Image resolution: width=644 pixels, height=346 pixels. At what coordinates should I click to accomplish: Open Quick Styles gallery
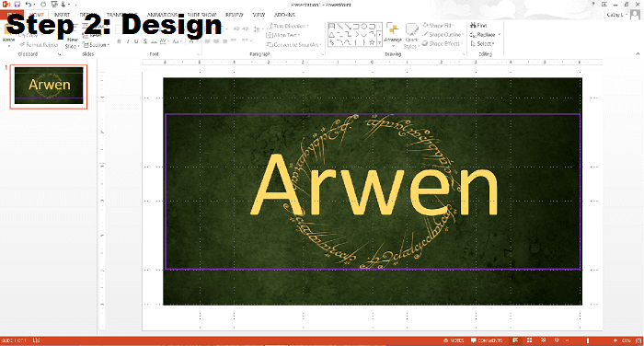411,36
